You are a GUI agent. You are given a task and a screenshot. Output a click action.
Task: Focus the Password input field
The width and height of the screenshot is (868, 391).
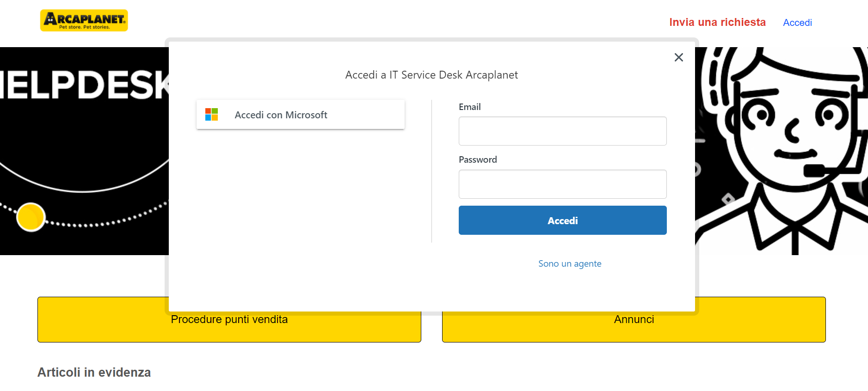pyautogui.click(x=562, y=184)
